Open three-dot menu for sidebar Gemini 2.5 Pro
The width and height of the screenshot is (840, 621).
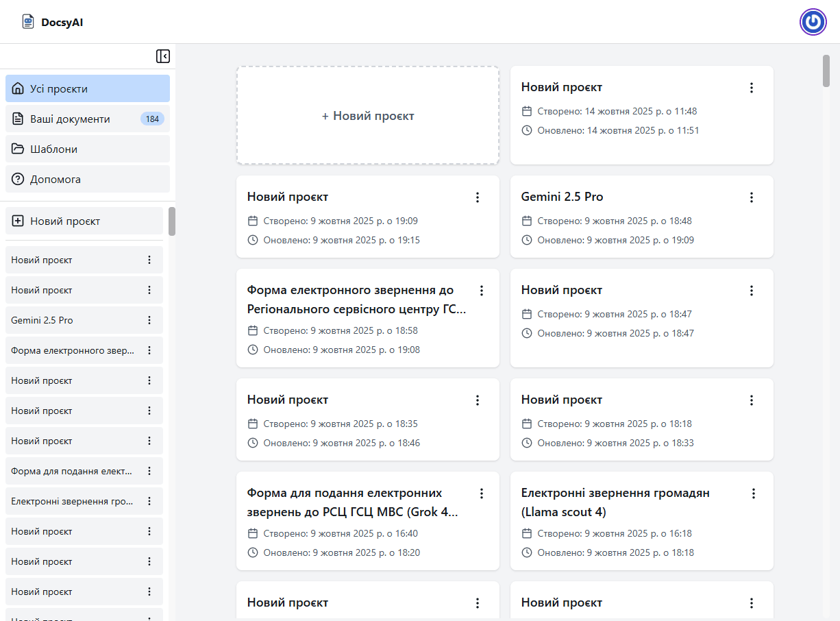(149, 320)
